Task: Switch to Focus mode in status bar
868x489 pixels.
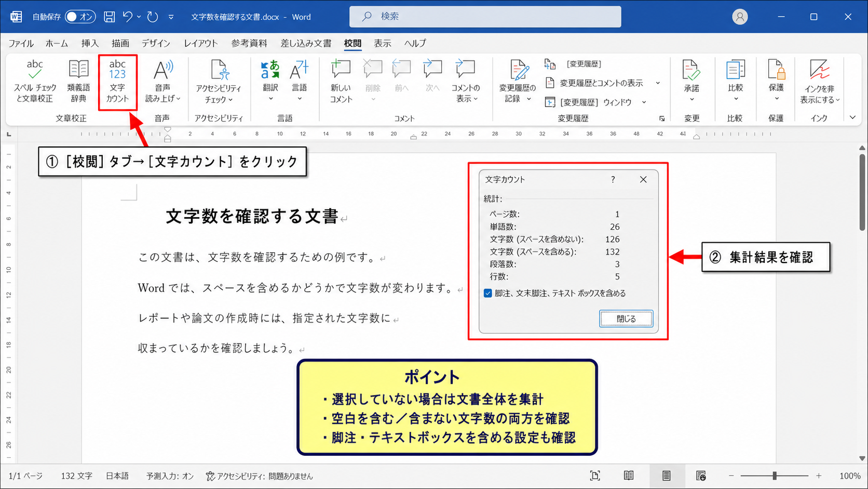Action: 595,475
